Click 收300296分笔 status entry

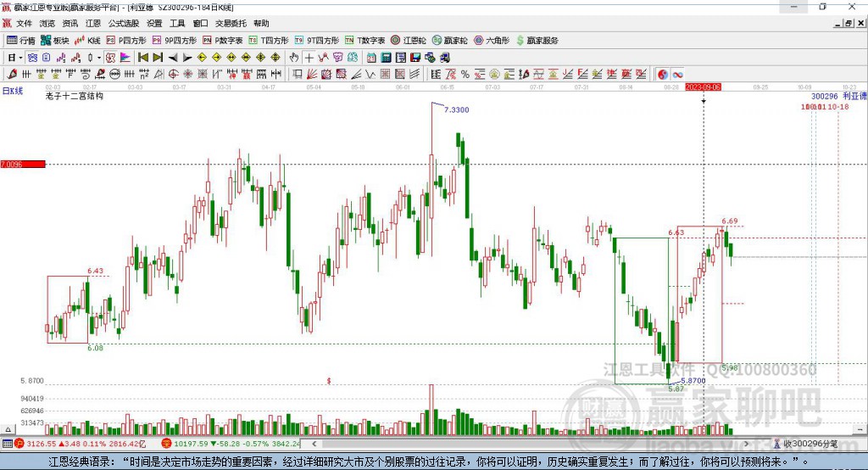(x=806, y=444)
